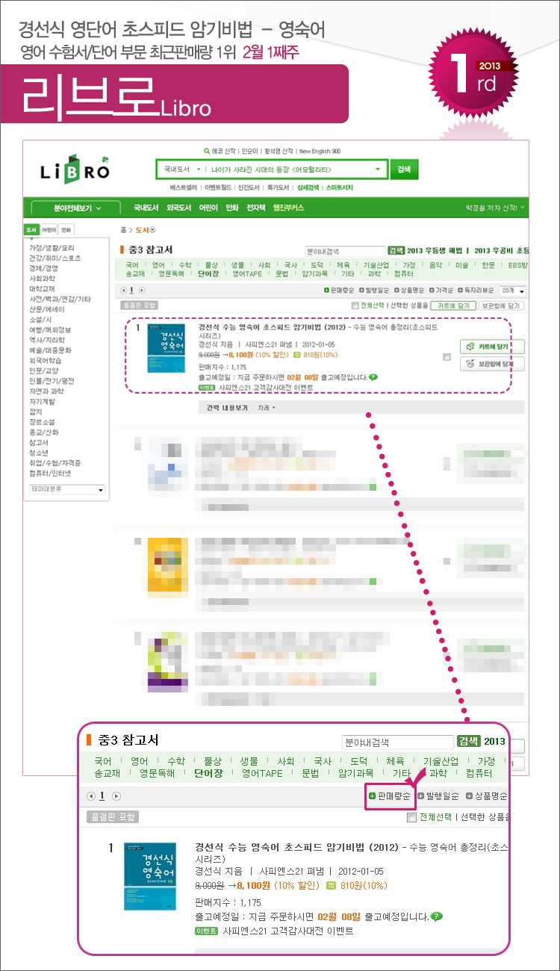Viewport: 560px width, 971px height.
Task: Click the green 이벤트 badge in the enlarged inset
Action: [205, 931]
